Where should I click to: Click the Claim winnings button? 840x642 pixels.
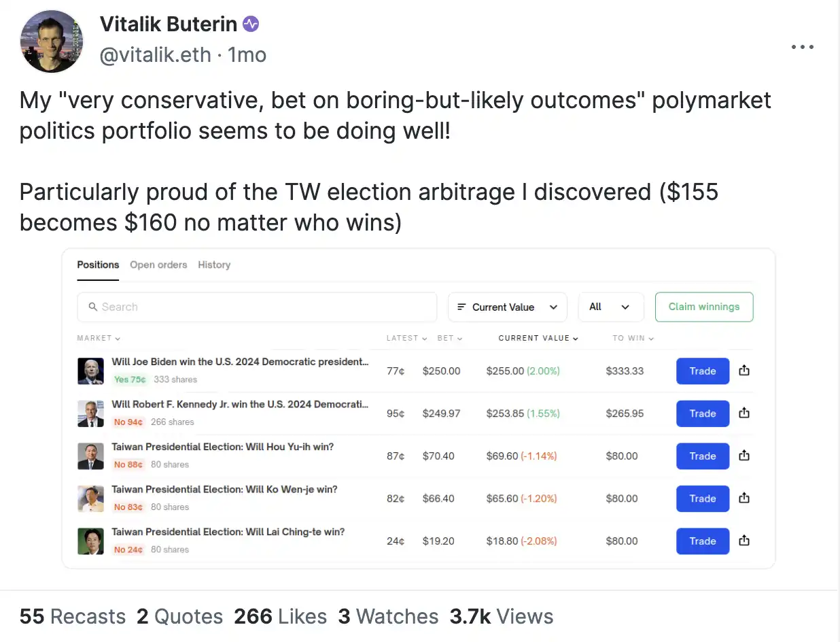coord(703,307)
